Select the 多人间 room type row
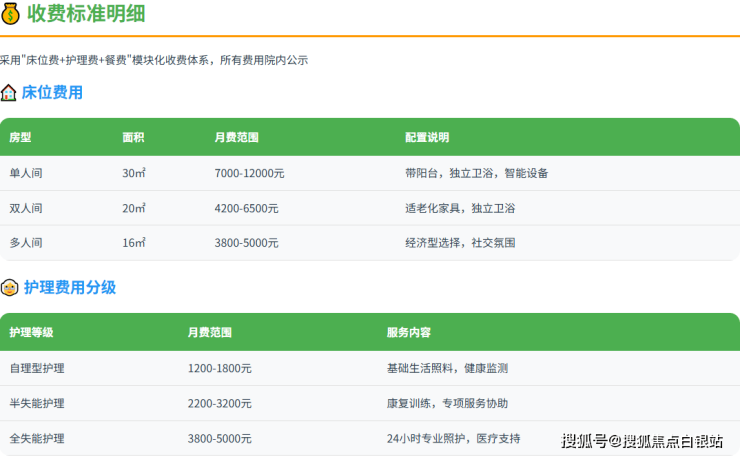Image resolution: width=740 pixels, height=457 pixels. [26, 243]
